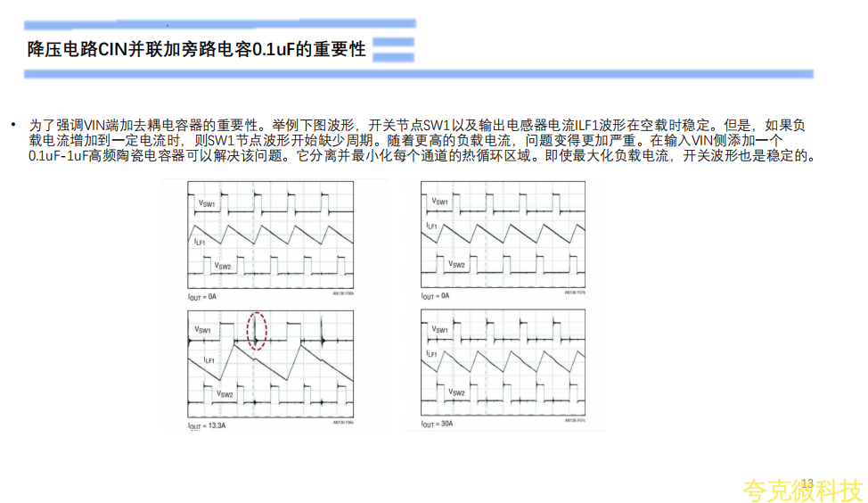Click the IOUT = 0A caption under top-left chart
This screenshot has width=868, height=503.
tap(204, 295)
